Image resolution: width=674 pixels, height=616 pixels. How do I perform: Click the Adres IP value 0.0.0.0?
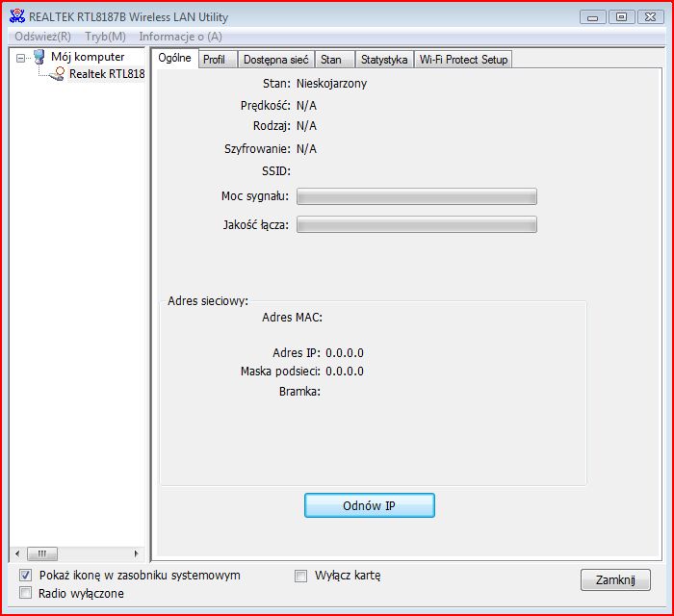345,353
